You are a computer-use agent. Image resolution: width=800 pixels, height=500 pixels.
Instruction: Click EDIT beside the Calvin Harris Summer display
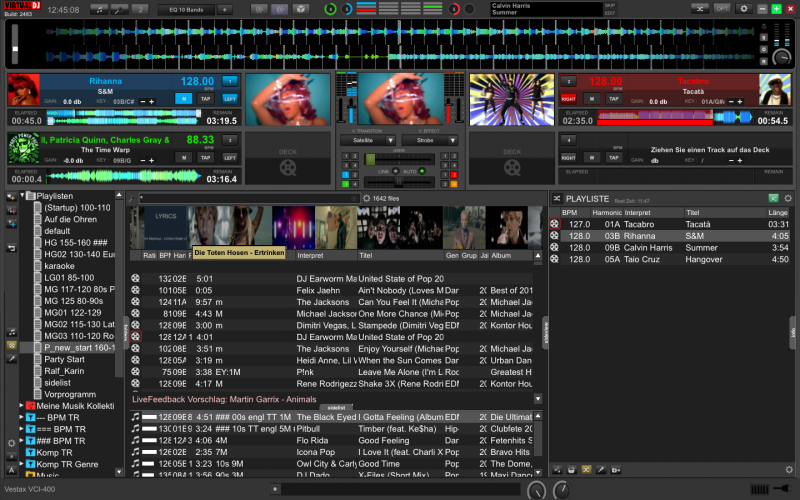[610, 13]
